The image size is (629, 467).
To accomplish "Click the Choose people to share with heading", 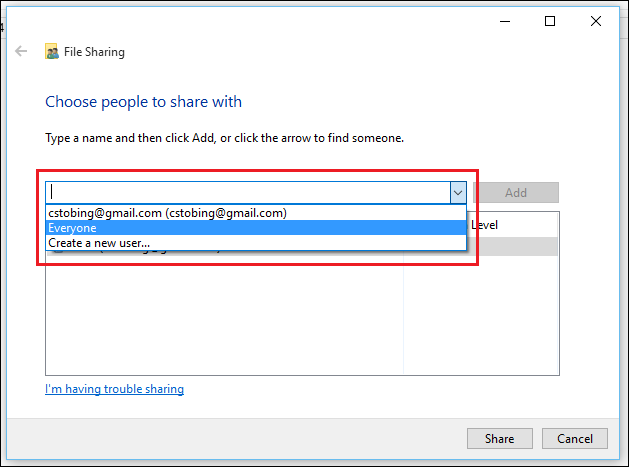I will point(143,102).
